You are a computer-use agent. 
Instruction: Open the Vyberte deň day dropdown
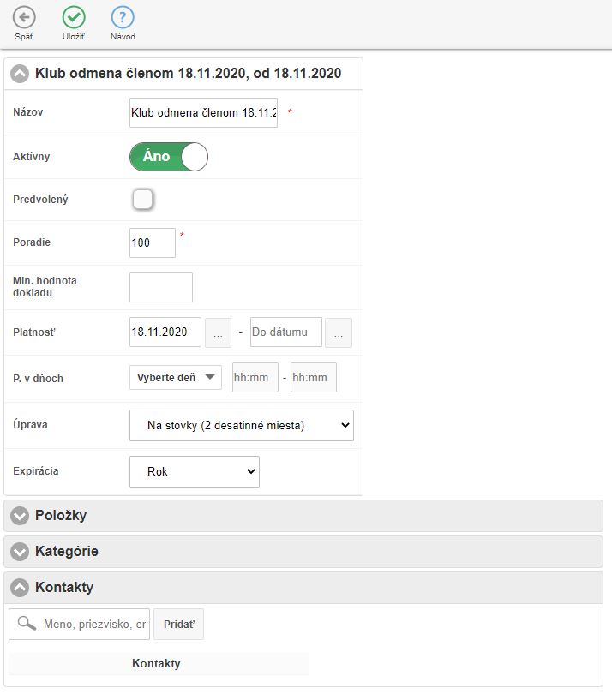click(176, 378)
